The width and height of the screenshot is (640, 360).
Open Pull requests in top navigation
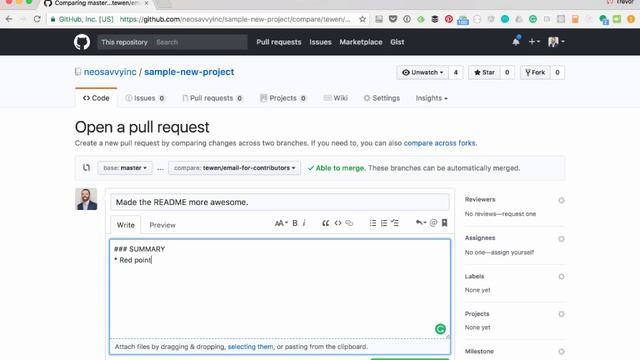279,42
